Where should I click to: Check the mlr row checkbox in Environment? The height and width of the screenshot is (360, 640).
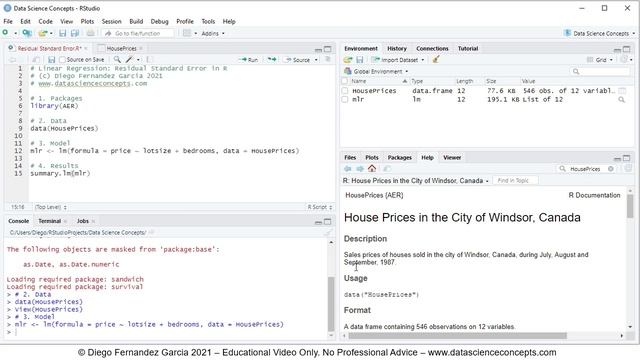345,99
